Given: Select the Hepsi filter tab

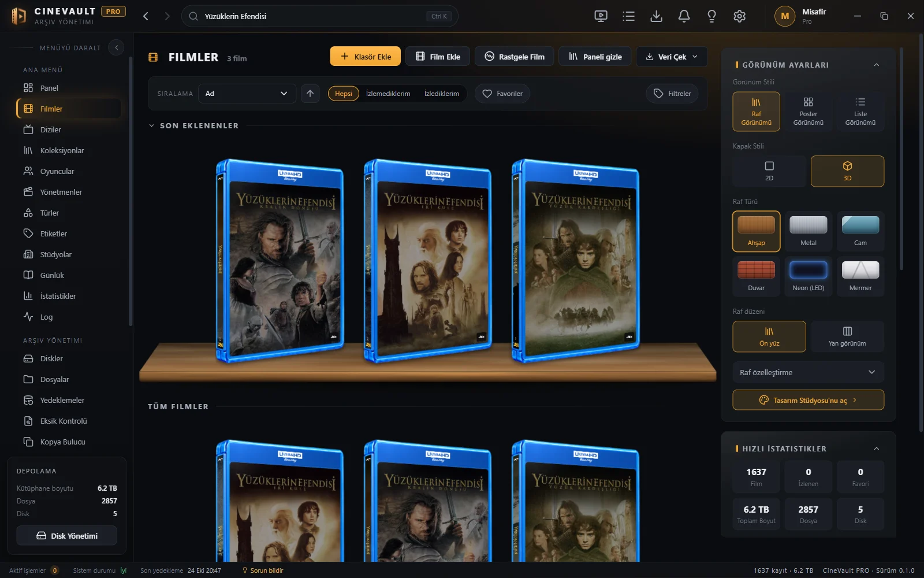Looking at the screenshot, I should pos(344,94).
